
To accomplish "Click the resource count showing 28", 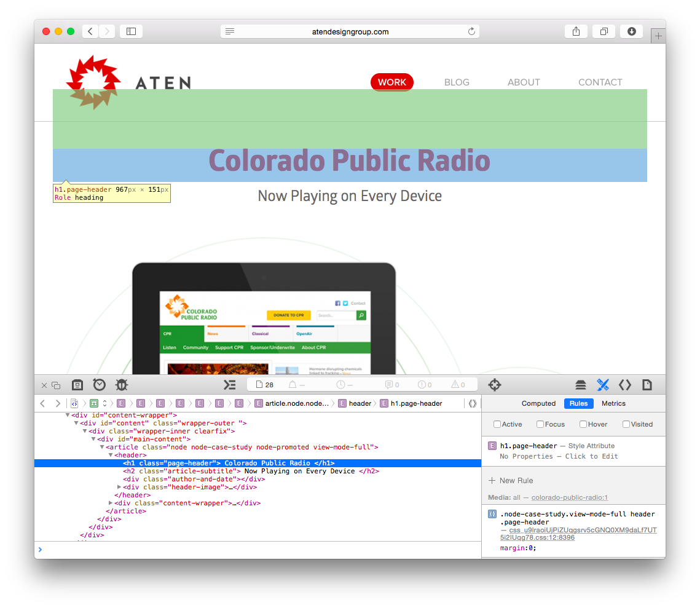I will [x=265, y=385].
